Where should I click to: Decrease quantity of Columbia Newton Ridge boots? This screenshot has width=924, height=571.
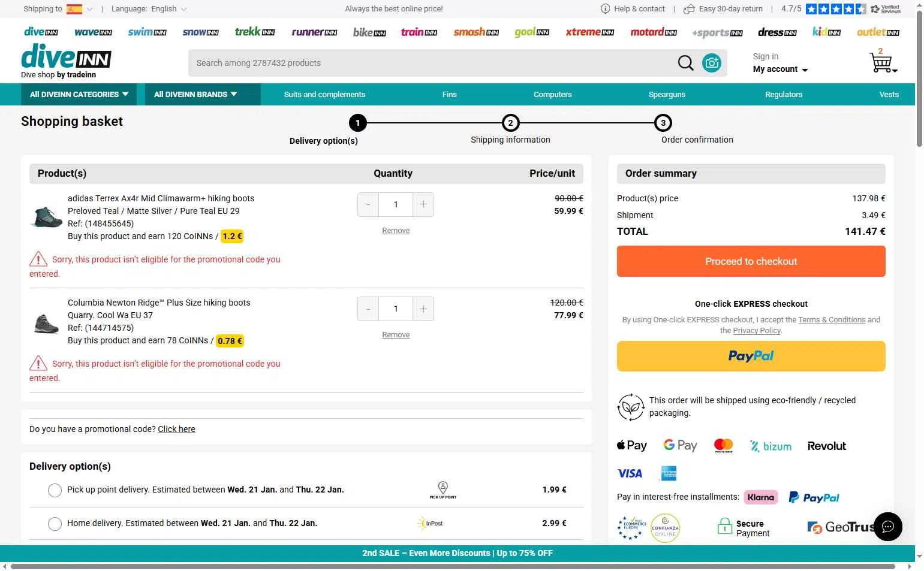pyautogui.click(x=368, y=309)
